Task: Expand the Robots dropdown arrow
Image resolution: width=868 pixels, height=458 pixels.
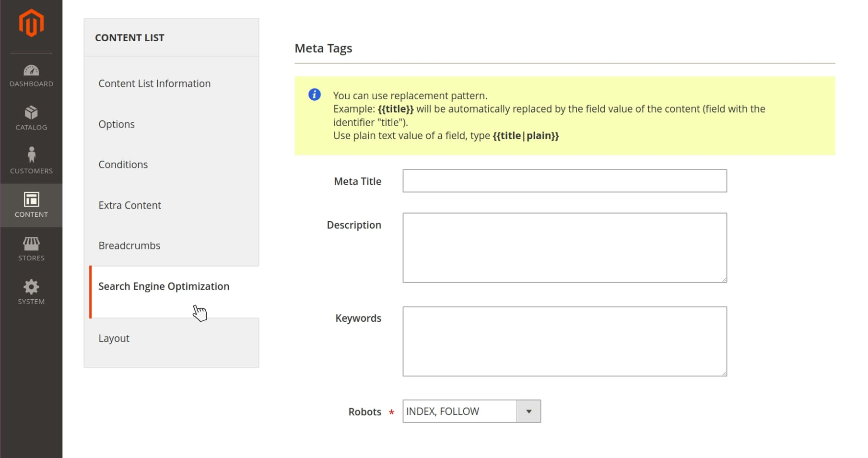Action: tap(528, 411)
